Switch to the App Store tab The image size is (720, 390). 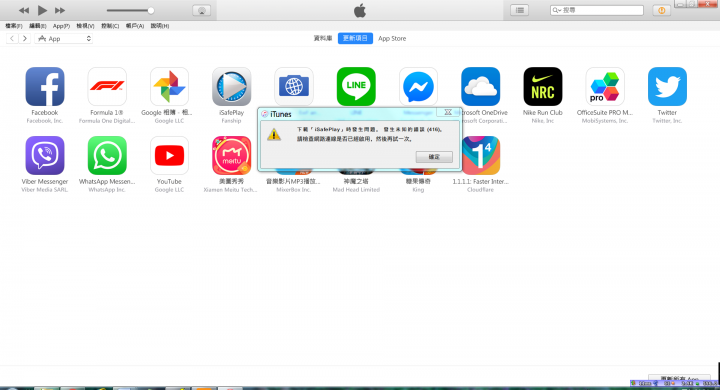click(392, 39)
